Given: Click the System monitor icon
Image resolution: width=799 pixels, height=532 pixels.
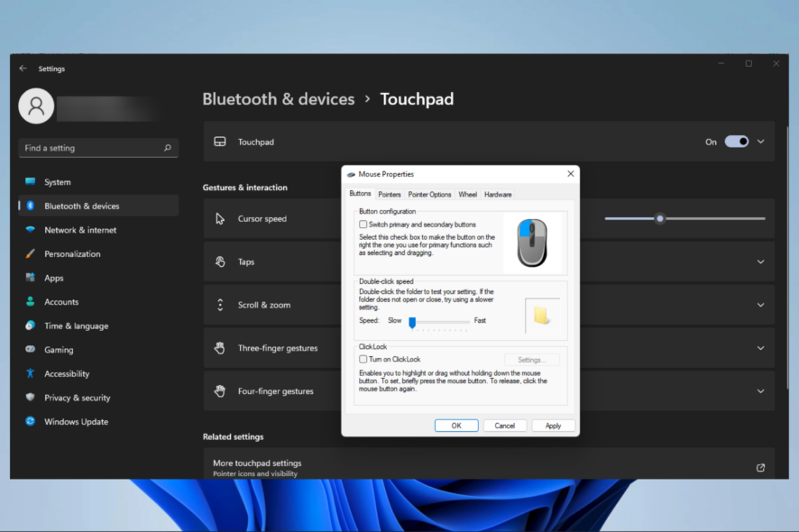Looking at the screenshot, I should [x=30, y=181].
